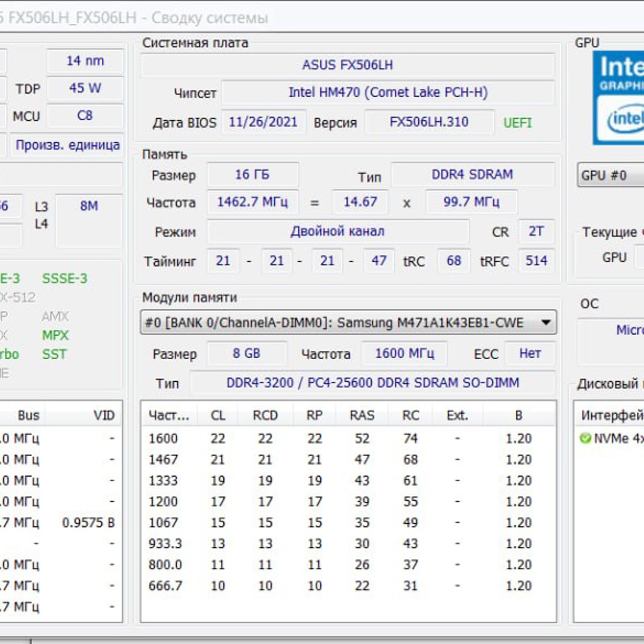Click the RC column header
644x644 pixels.
[x=411, y=415]
